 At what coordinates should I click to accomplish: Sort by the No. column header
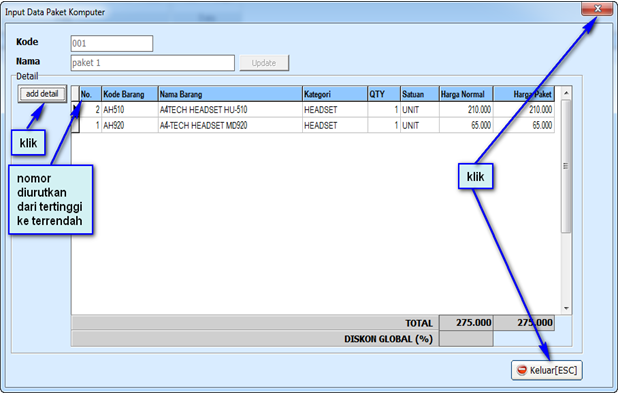(x=90, y=94)
